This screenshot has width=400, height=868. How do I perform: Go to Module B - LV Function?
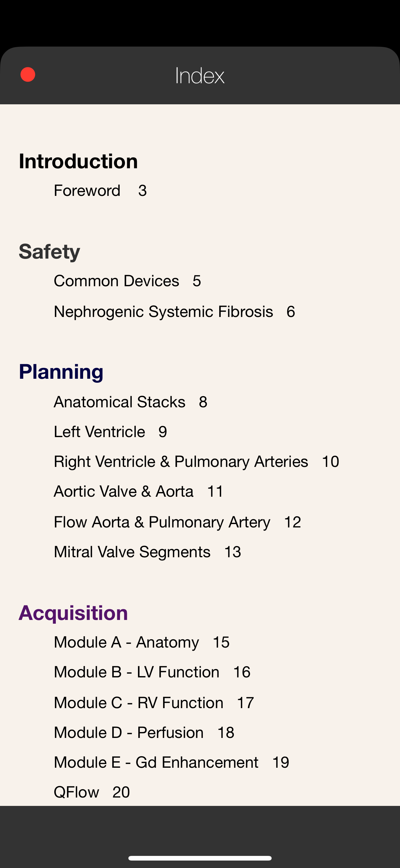point(152,672)
